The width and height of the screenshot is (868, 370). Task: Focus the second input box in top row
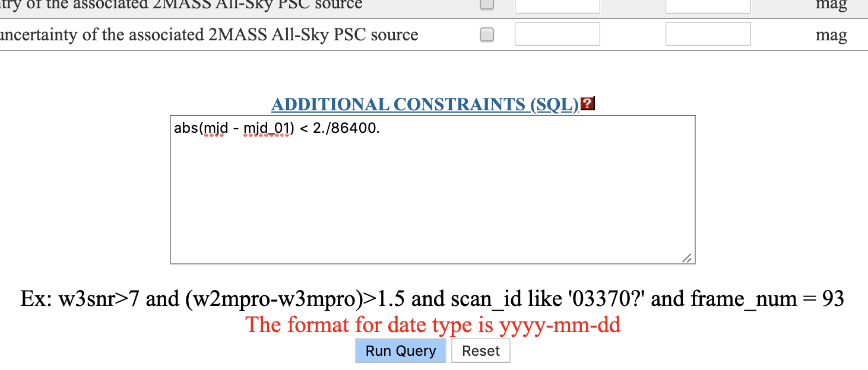coord(708,5)
